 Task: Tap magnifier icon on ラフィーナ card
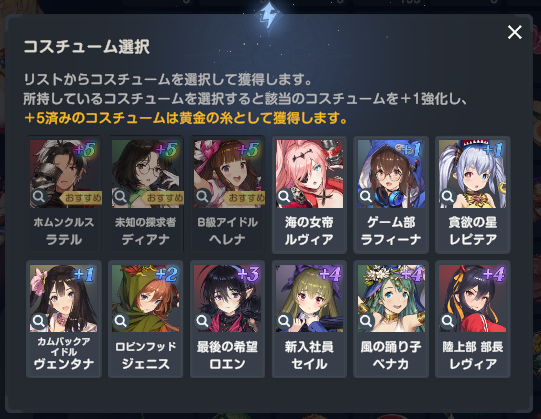366,196
